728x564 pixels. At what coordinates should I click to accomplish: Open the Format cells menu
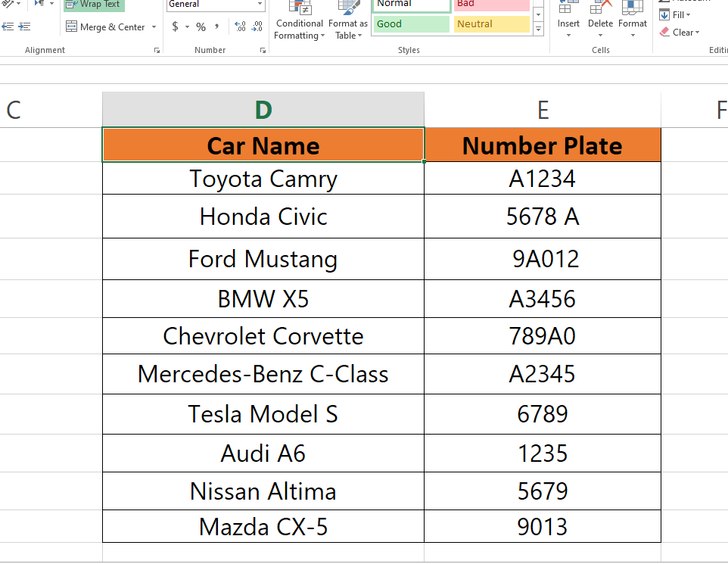(633, 20)
